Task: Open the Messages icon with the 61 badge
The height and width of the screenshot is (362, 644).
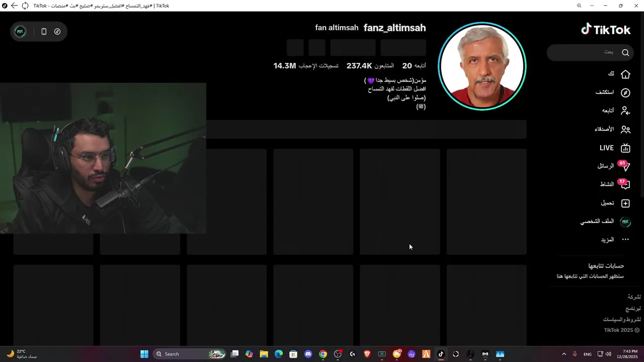Action: [625, 166]
